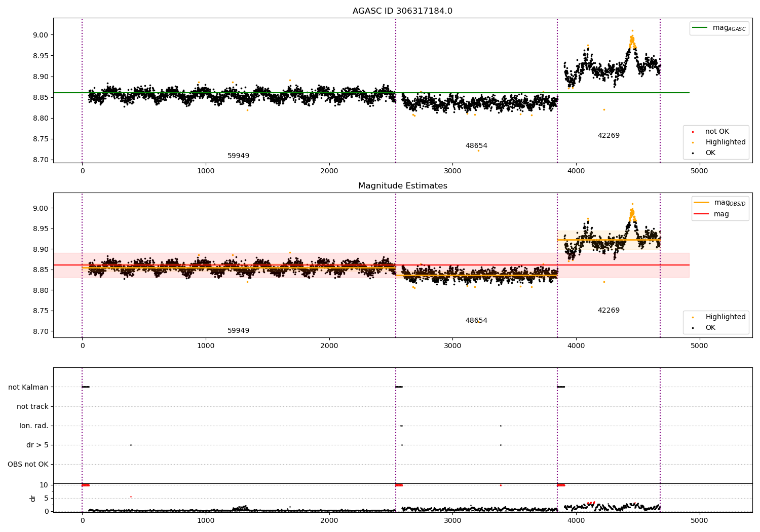760x532 pixels.
Task: Click the 'OBS not OK' axis label
Action: point(28,464)
